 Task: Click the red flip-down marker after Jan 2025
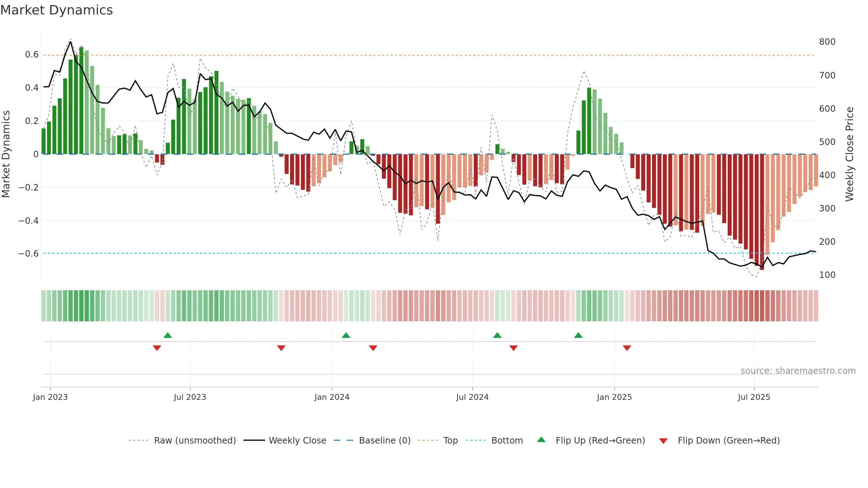627,348
